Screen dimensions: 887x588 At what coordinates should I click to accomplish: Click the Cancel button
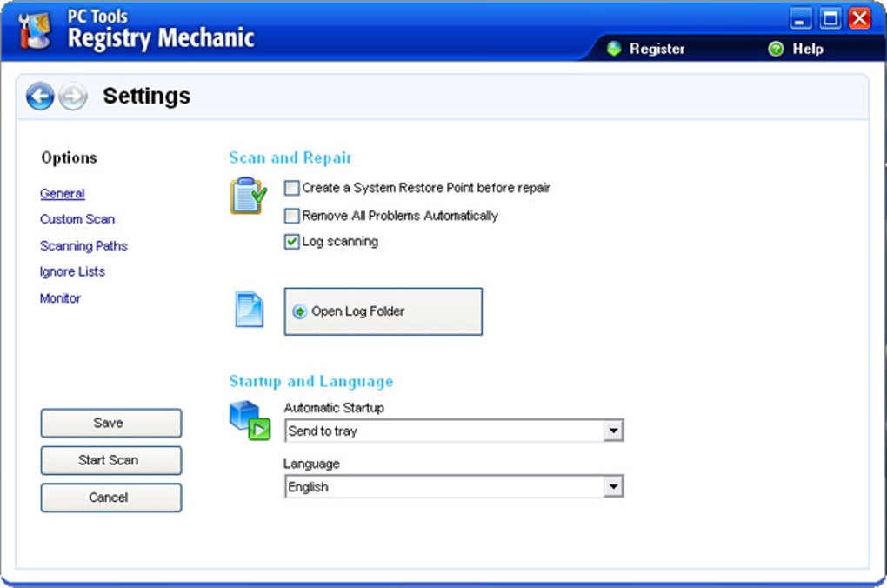point(111,498)
